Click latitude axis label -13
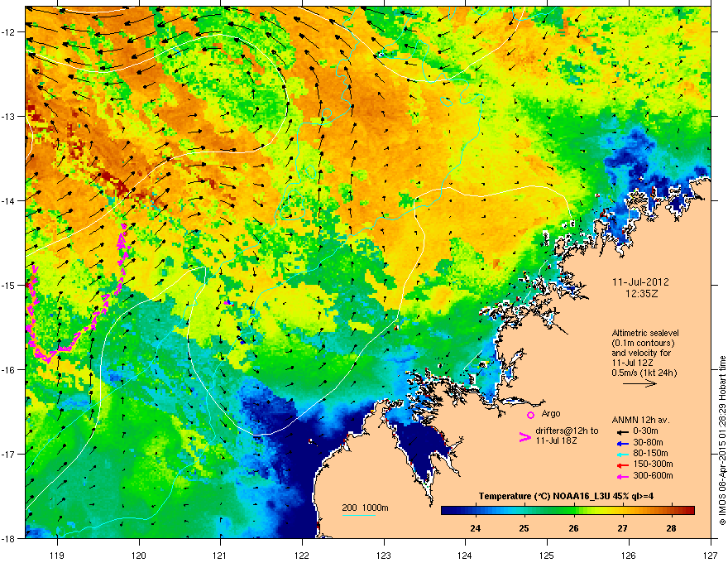This screenshot has width=728, height=563. 9,117
